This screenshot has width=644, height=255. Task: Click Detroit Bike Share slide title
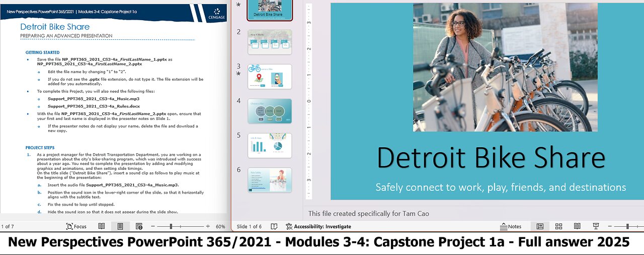coord(491,158)
